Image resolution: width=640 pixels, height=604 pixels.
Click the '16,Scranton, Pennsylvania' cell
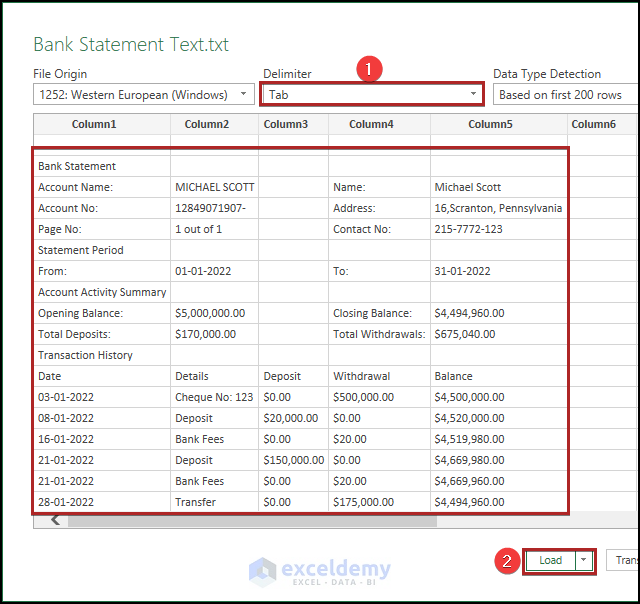pyautogui.click(x=498, y=208)
